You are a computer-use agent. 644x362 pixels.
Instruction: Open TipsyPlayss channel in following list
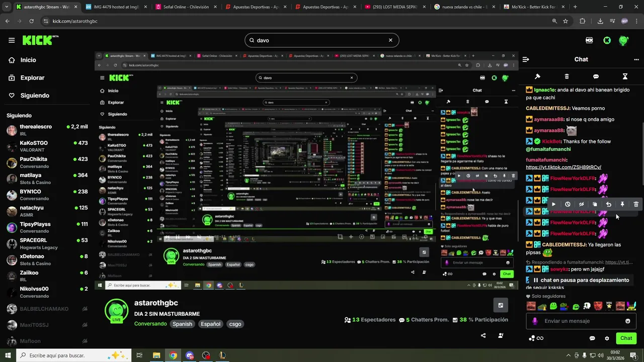point(47,227)
